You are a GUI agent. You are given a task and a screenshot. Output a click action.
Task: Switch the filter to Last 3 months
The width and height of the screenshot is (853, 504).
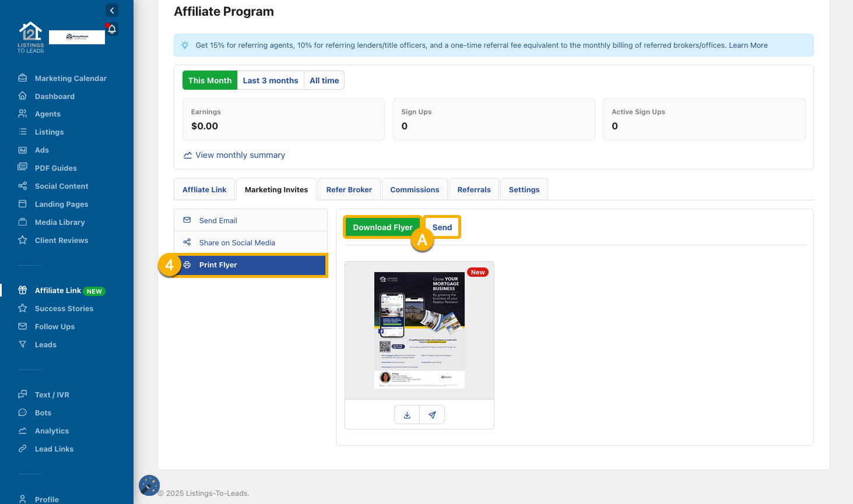[271, 80]
